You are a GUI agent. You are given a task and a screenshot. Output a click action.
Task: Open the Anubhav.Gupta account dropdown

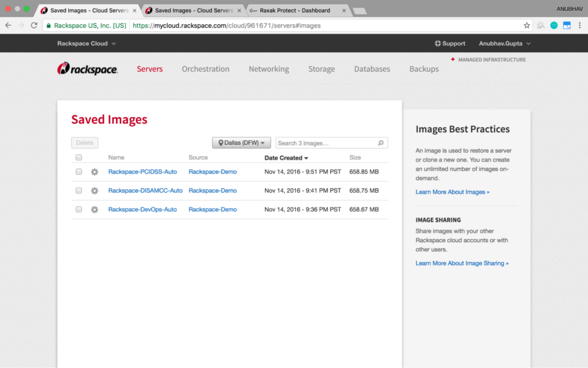tap(504, 44)
